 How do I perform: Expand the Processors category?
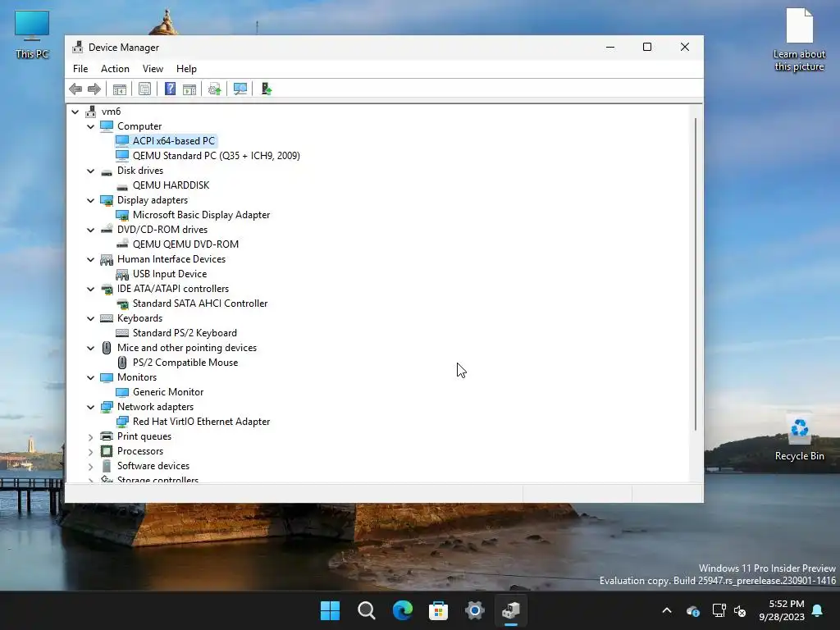[90, 452]
